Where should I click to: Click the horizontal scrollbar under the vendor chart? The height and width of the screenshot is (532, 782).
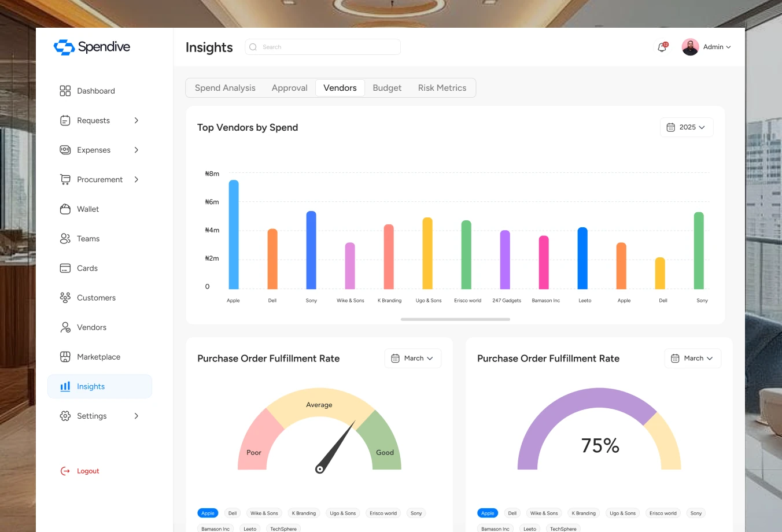pos(455,319)
